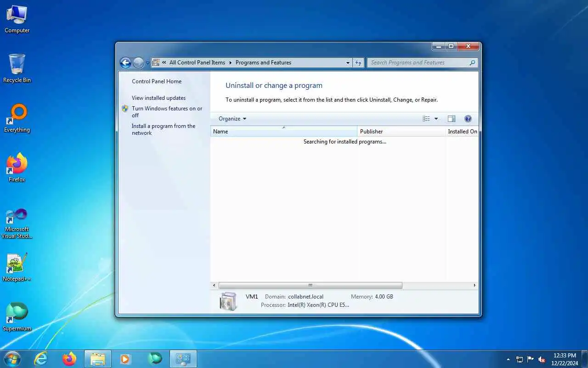
Task: Click the search magnifier icon
Action: 472,63
